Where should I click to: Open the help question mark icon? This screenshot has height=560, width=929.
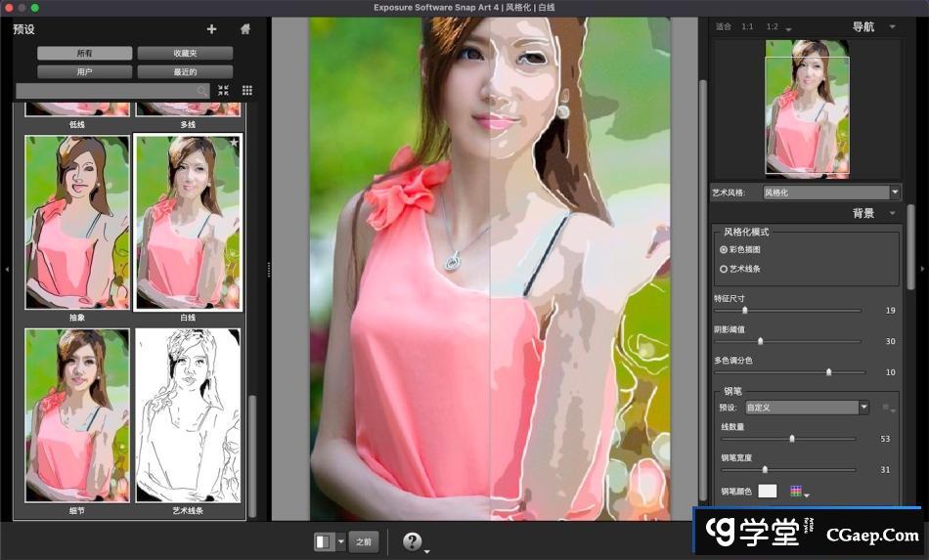413,541
